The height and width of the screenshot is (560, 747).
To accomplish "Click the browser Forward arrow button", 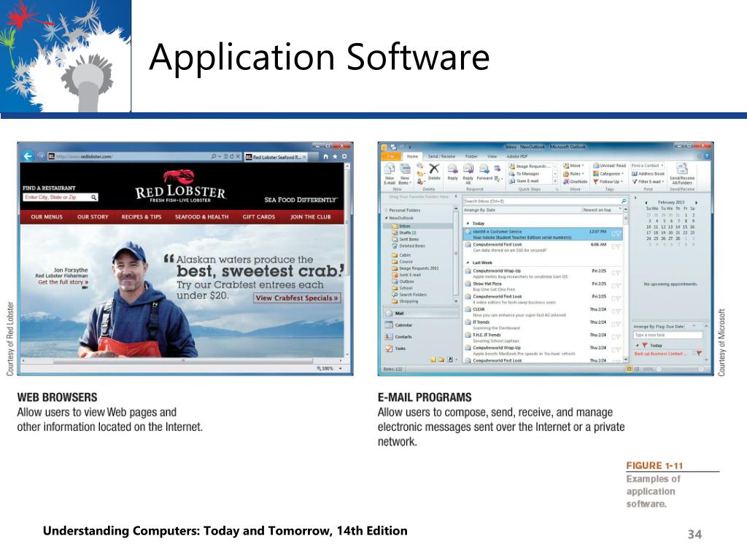I will [40, 156].
